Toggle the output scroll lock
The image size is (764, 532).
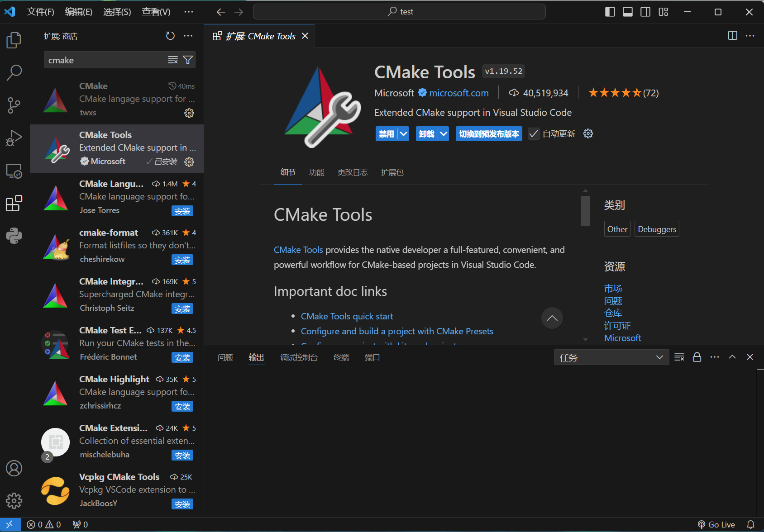click(697, 357)
